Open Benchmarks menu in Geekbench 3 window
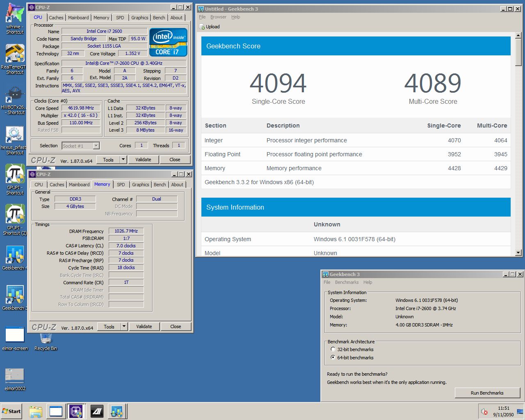Image resolution: width=525 pixels, height=420 pixels. point(347,282)
